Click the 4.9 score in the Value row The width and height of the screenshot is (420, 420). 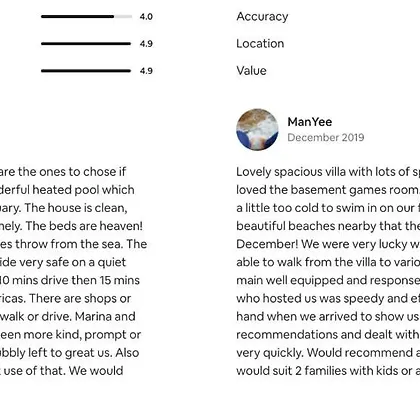pyautogui.click(x=146, y=71)
